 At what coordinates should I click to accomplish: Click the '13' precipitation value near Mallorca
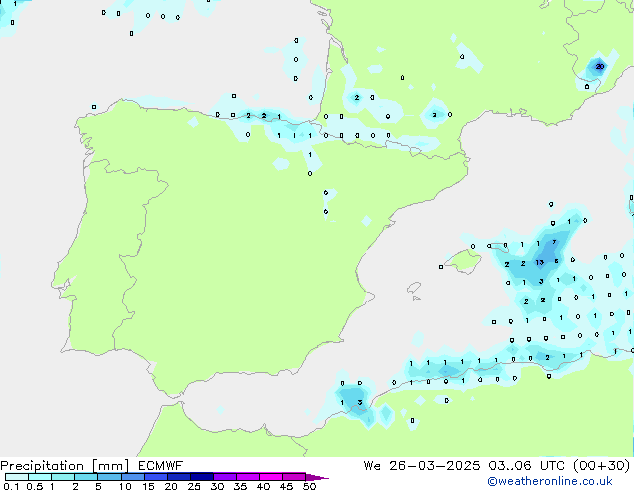click(x=539, y=263)
